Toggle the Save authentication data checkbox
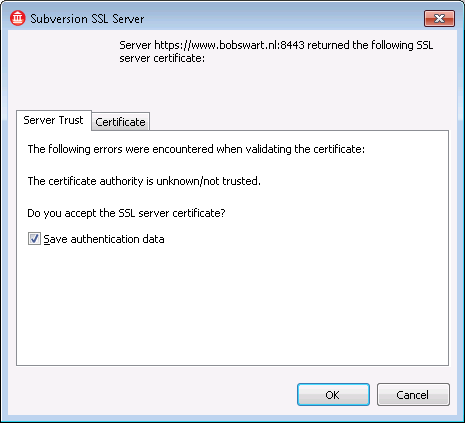The image size is (465, 423). [34, 239]
